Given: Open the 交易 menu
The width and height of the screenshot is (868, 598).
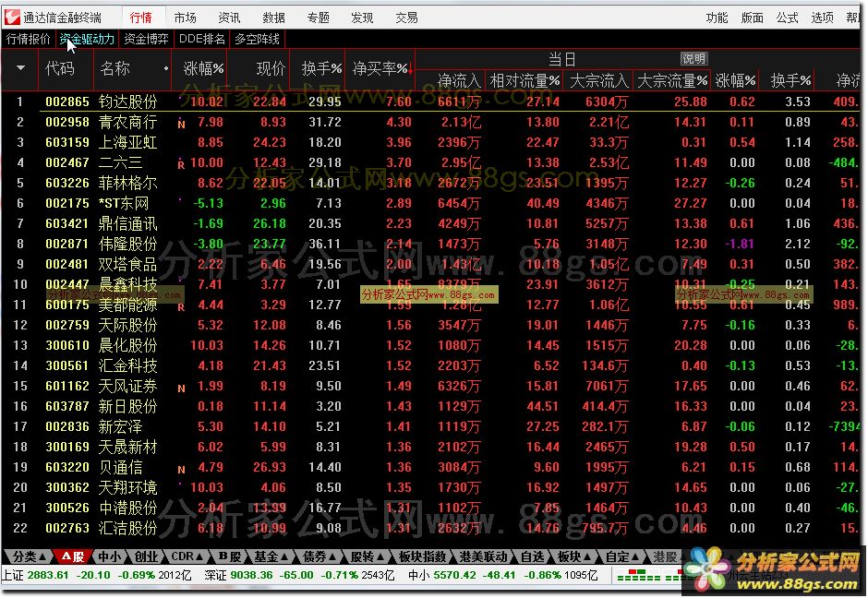Looking at the screenshot, I should (406, 18).
